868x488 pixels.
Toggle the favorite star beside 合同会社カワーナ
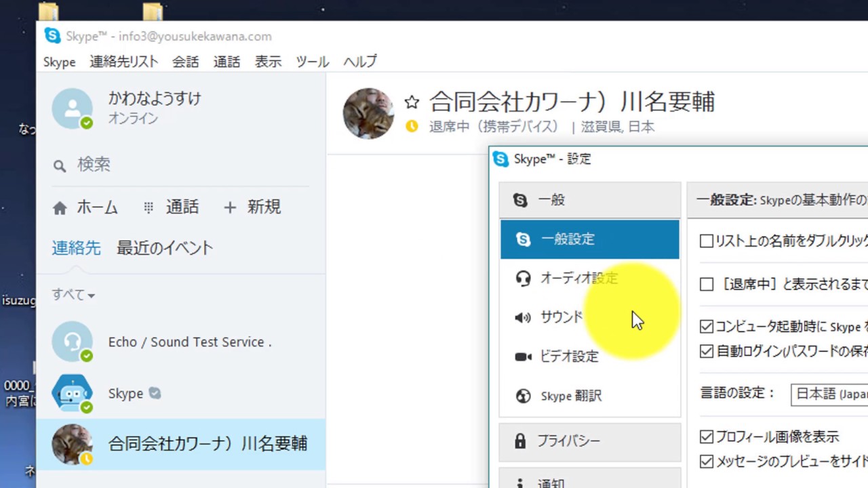[x=412, y=102]
